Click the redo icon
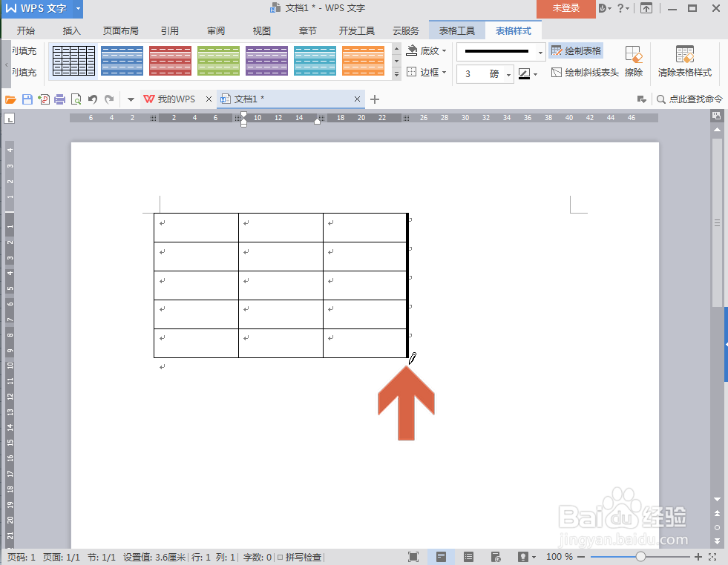Viewport: 728px width, 565px height. pyautogui.click(x=109, y=99)
